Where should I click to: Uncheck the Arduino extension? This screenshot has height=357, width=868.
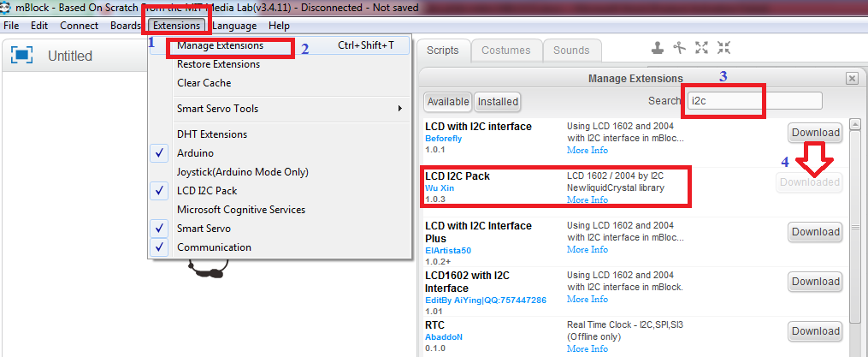click(159, 153)
